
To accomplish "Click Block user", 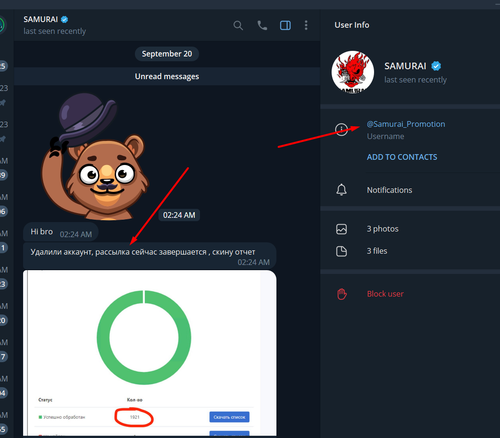I will pos(385,294).
